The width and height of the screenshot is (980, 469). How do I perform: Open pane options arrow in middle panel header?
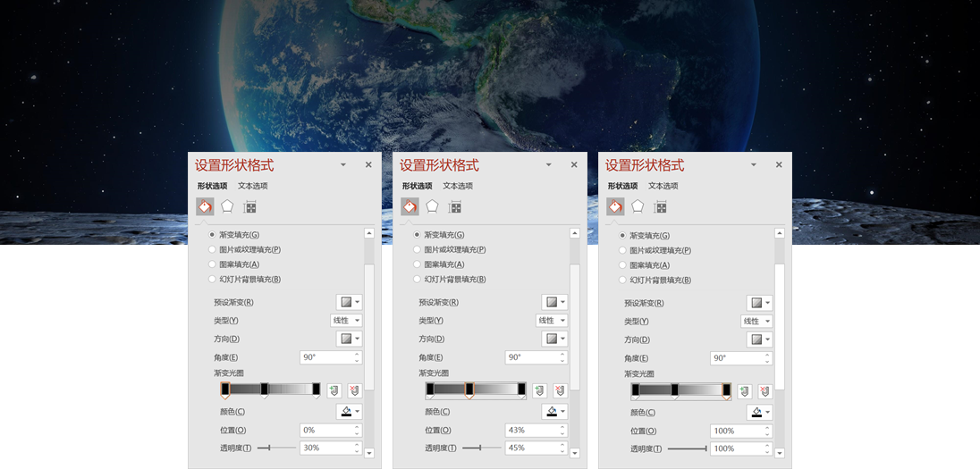point(549,165)
